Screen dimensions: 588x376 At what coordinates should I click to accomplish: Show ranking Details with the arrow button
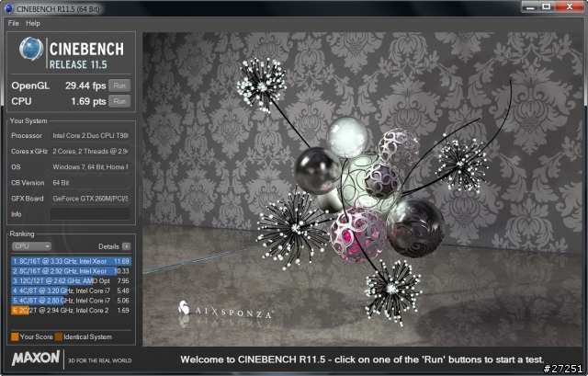coord(127,246)
